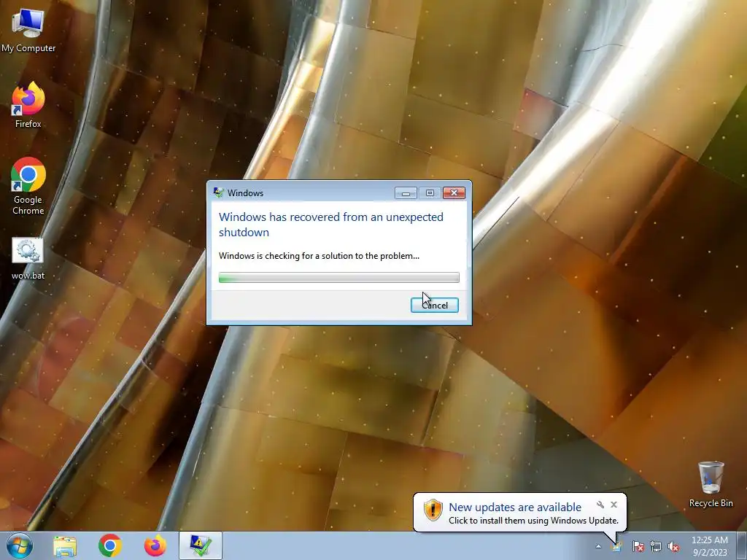Click the Show desktop strip
Image resolution: width=747 pixels, height=560 pixels.
click(743, 545)
